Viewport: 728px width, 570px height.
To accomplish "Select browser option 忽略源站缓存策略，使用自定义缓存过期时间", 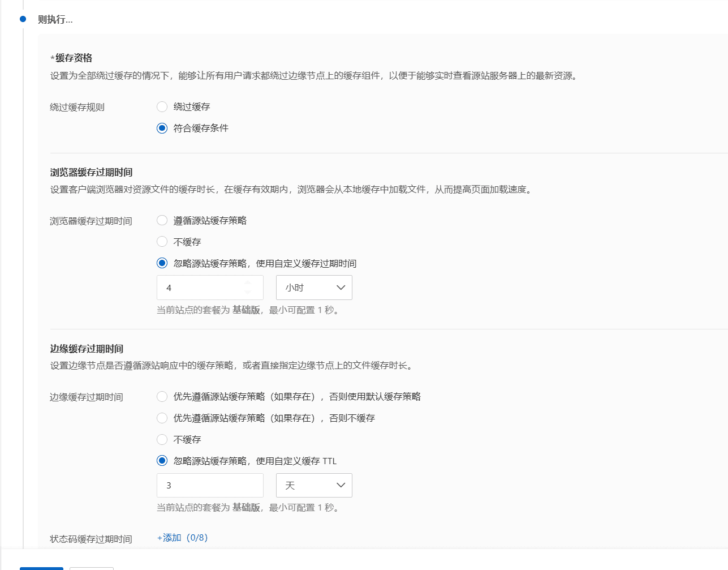I will (x=162, y=263).
